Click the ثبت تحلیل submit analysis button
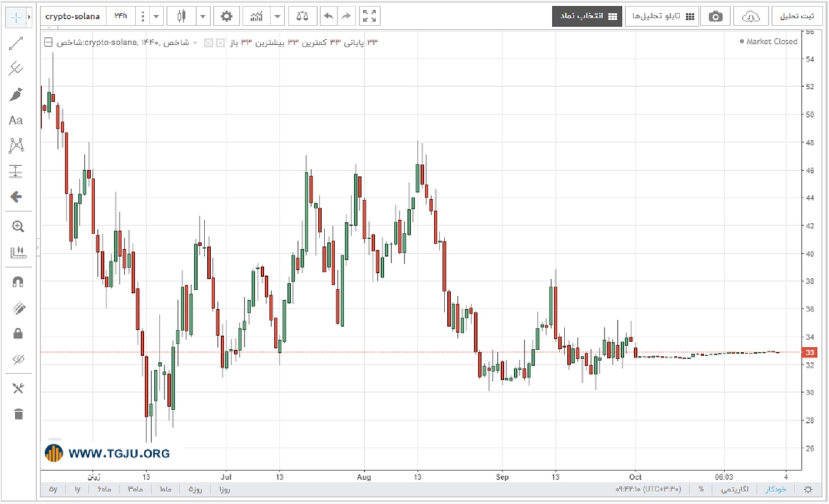Viewport: 829px width, 504px height. coord(797,17)
